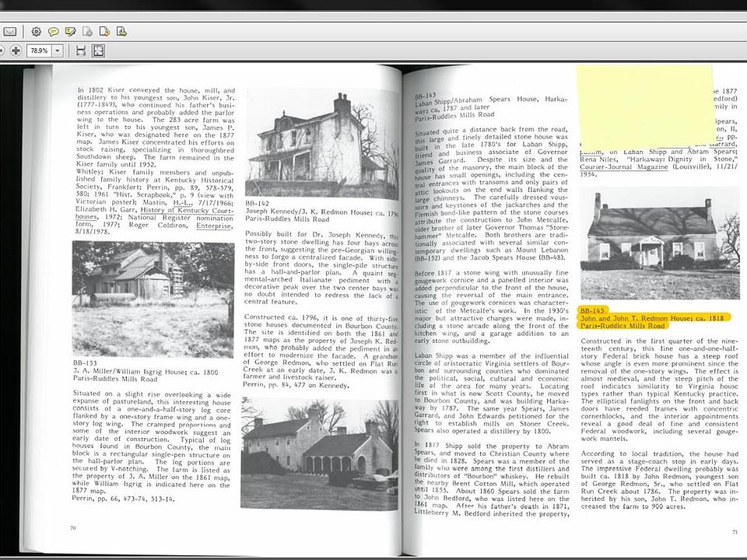Click the document with gear icon

(x=87, y=32)
